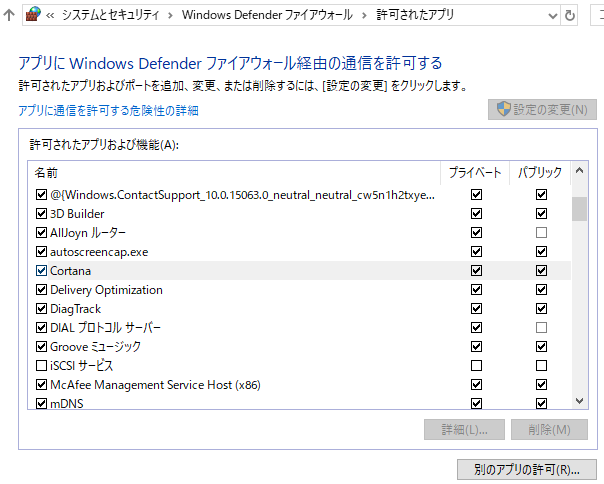604x484 pixels.
Task: Click the breadcrumb back chevrons
Action: (50, 15)
